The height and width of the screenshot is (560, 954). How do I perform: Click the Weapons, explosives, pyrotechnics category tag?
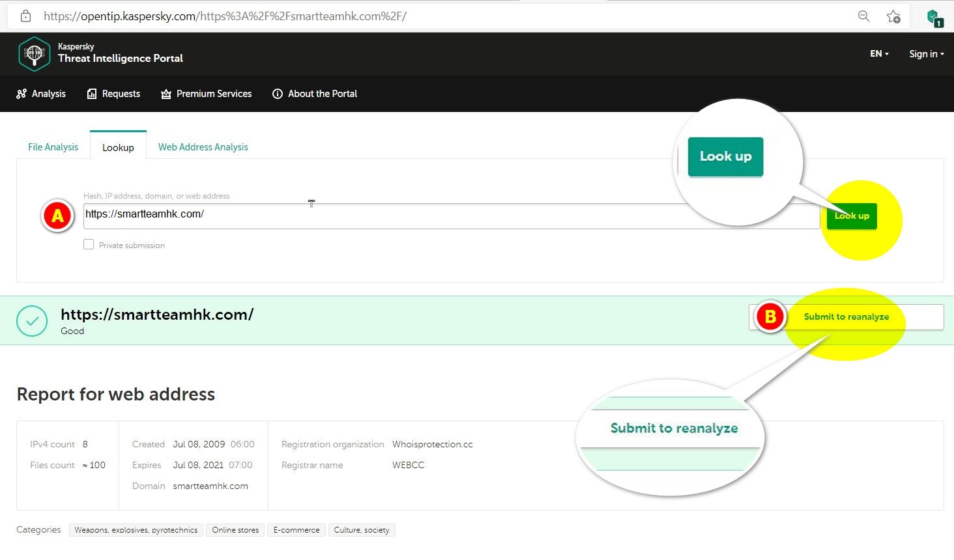click(136, 530)
